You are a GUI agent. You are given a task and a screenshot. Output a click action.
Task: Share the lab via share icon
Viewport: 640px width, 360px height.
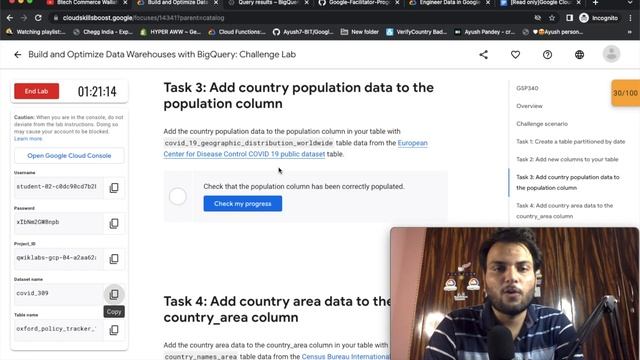pyautogui.click(x=484, y=55)
